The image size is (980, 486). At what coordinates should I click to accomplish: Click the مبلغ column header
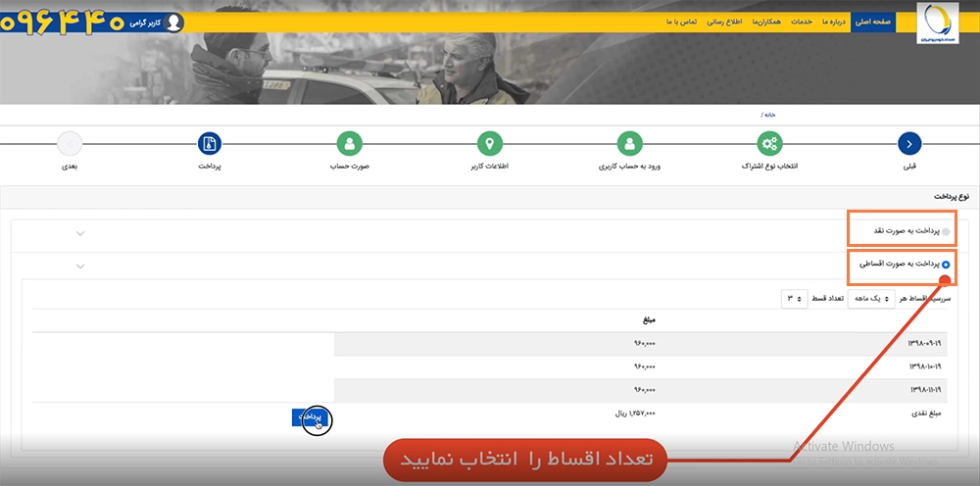[x=648, y=320]
